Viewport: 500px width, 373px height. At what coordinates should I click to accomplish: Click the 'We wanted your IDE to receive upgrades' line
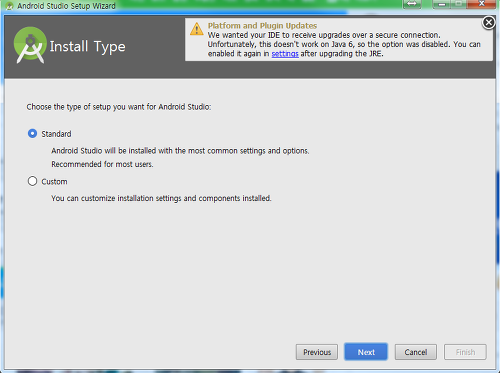324,35
